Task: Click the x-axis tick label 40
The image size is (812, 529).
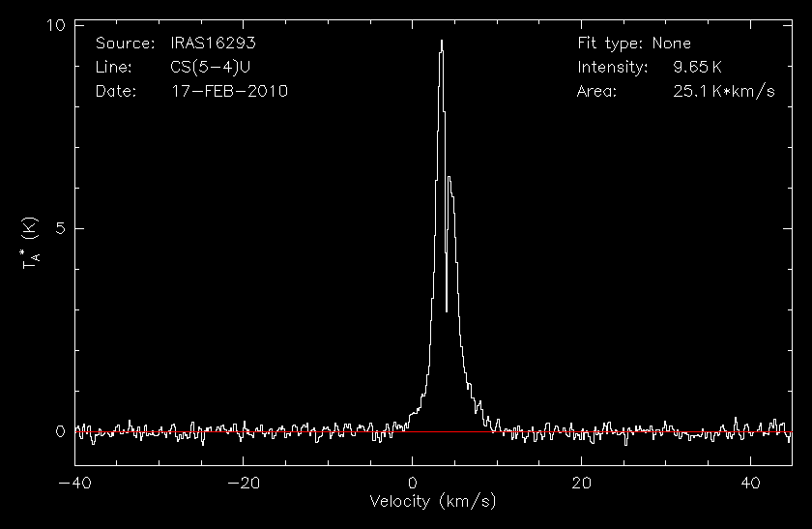Action: pos(750,483)
